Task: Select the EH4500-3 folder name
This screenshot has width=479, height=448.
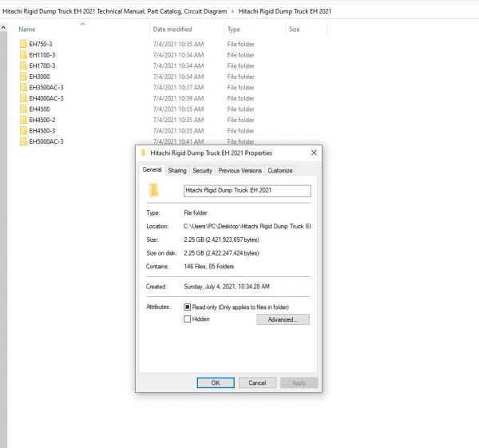Action: [42, 131]
